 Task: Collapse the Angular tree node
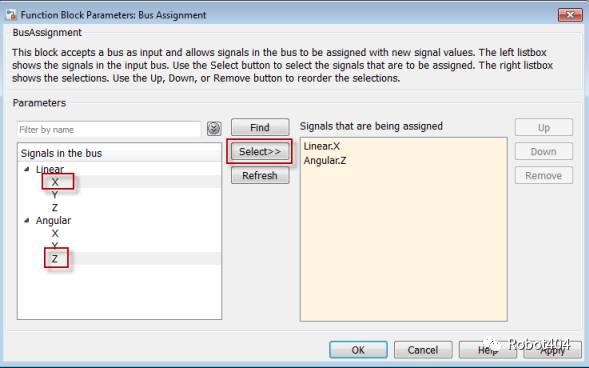click(x=27, y=220)
